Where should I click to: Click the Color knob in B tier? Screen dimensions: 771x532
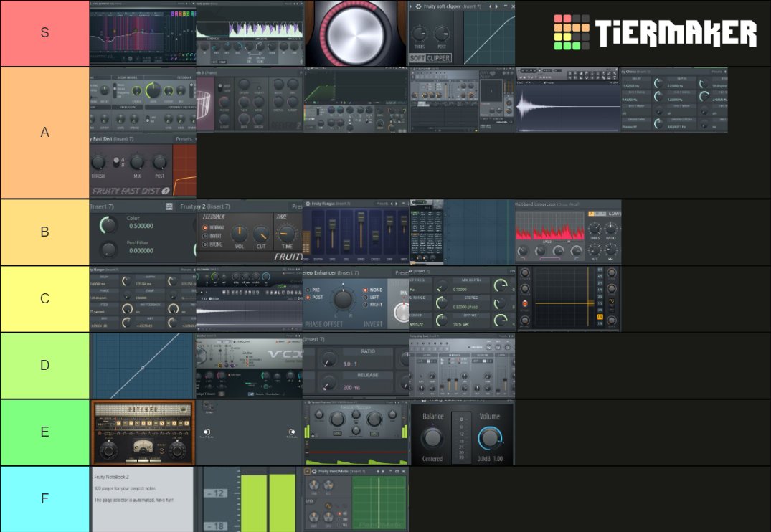coord(109,225)
